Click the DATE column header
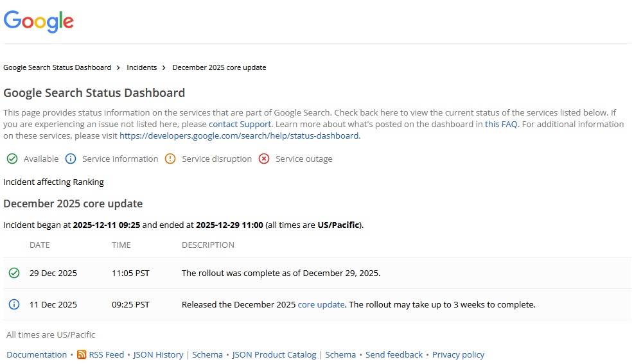The width and height of the screenshot is (634, 364). click(40, 245)
